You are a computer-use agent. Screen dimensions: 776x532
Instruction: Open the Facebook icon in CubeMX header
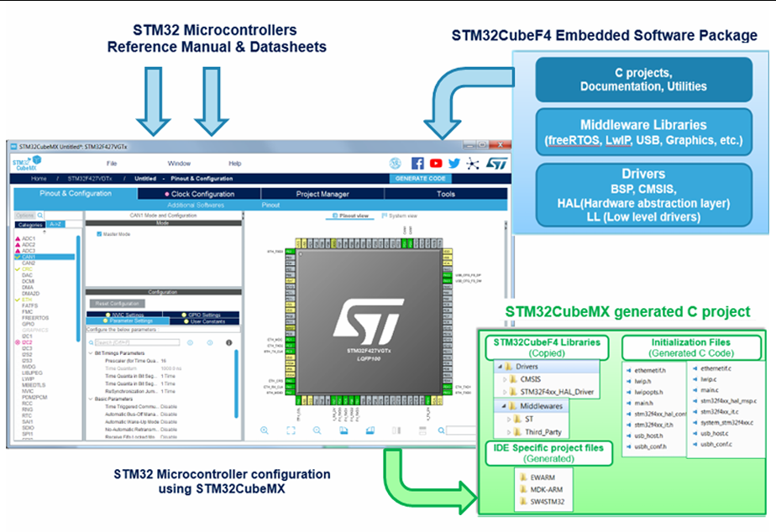click(417, 163)
